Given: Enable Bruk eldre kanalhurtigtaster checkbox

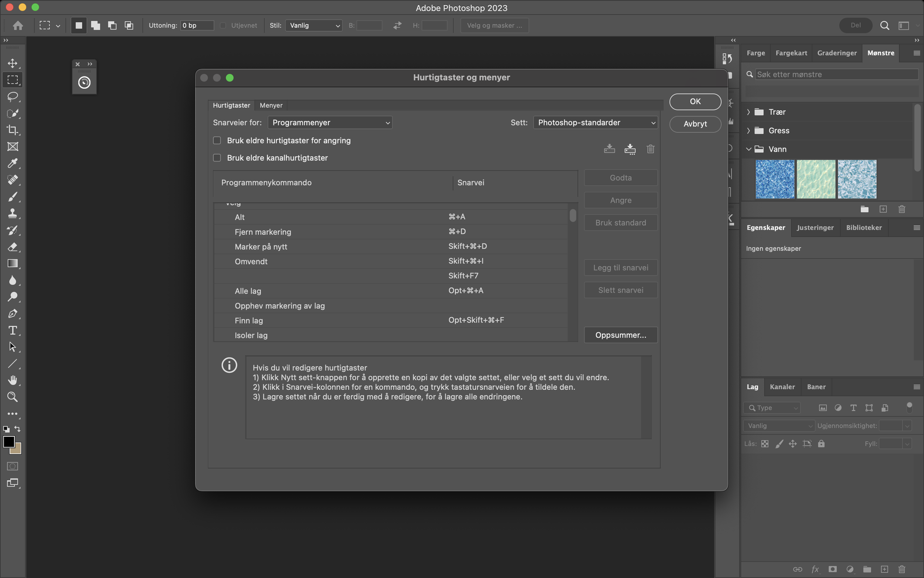Looking at the screenshot, I should 217,158.
